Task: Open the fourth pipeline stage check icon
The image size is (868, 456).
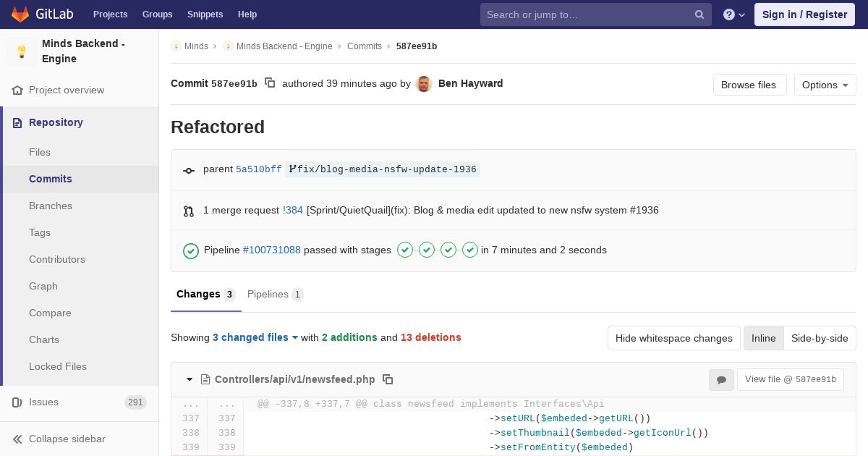Action: pos(470,250)
